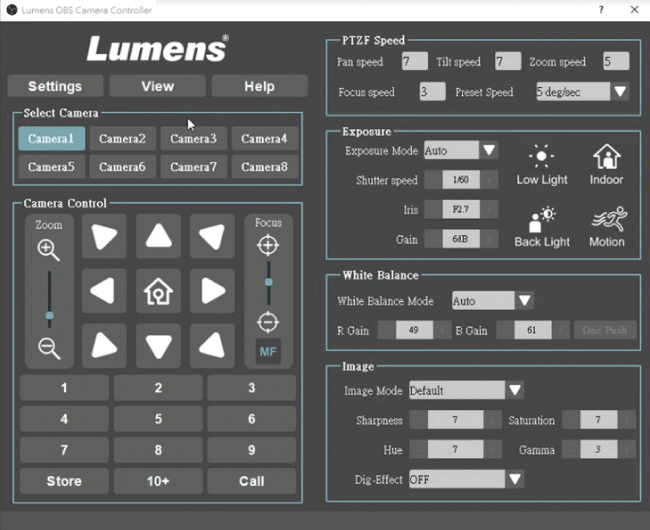Image resolution: width=650 pixels, height=530 pixels.
Task: Expand the Exposure Mode dropdown
Action: click(x=489, y=151)
